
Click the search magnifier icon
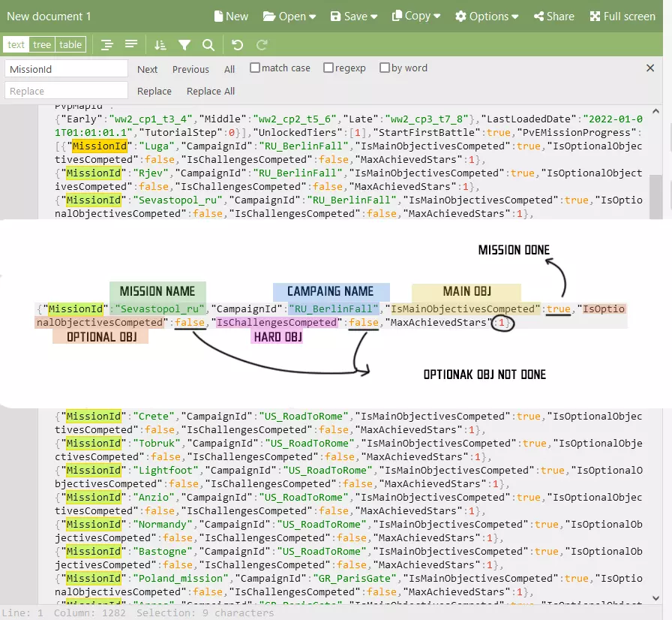click(x=208, y=45)
